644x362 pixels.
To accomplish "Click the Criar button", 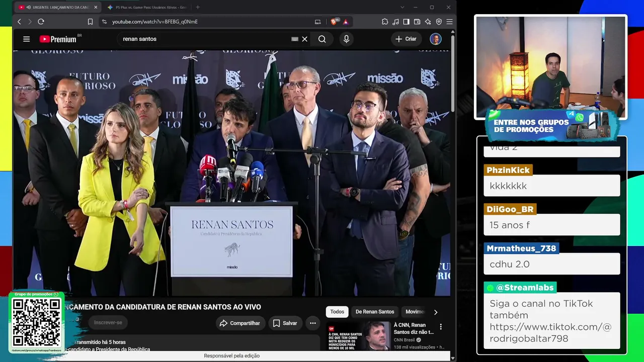I will [x=406, y=39].
